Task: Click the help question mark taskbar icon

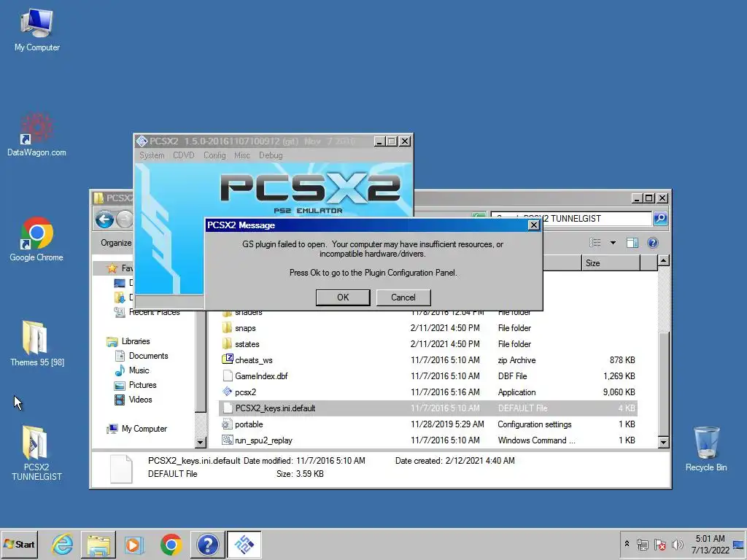Action: (207, 544)
